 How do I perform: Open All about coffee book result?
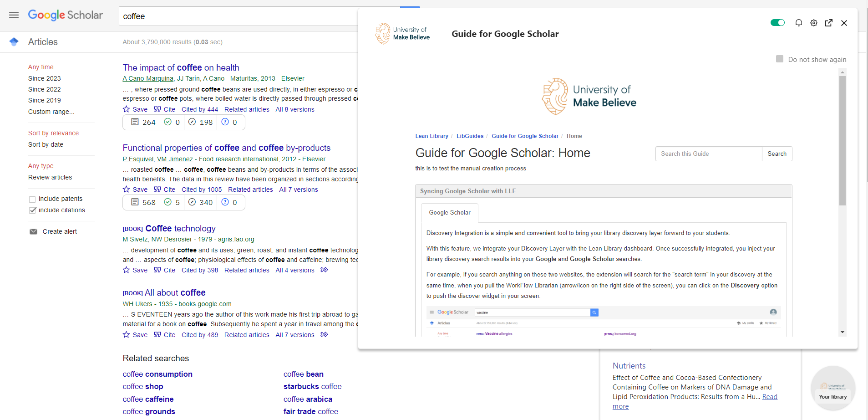[x=175, y=292]
